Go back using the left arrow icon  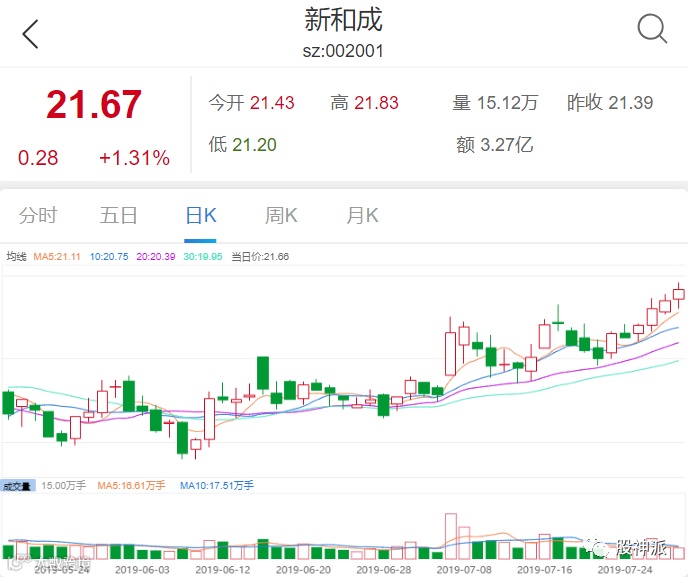click(30, 34)
